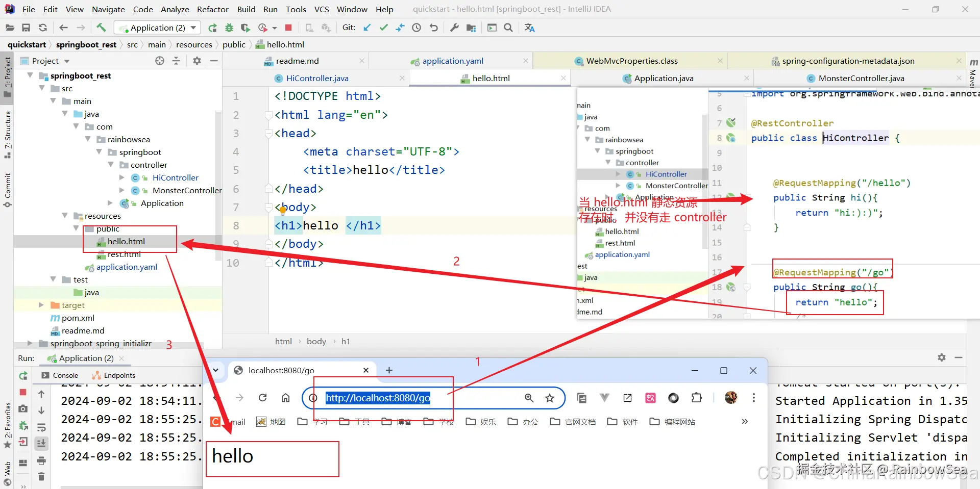Toggle Soft-Wrap in the Run console
980x489 pixels.
click(x=41, y=427)
